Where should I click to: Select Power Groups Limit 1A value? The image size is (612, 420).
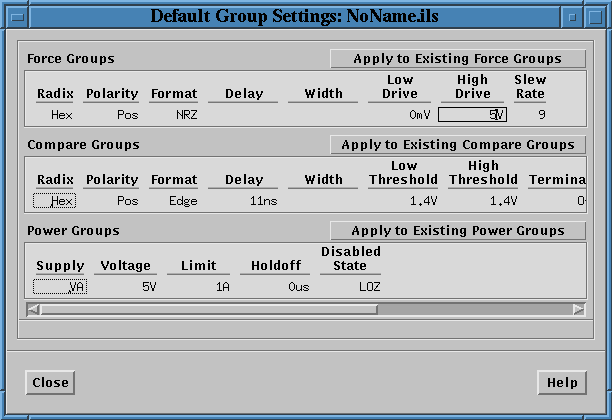tap(223, 287)
